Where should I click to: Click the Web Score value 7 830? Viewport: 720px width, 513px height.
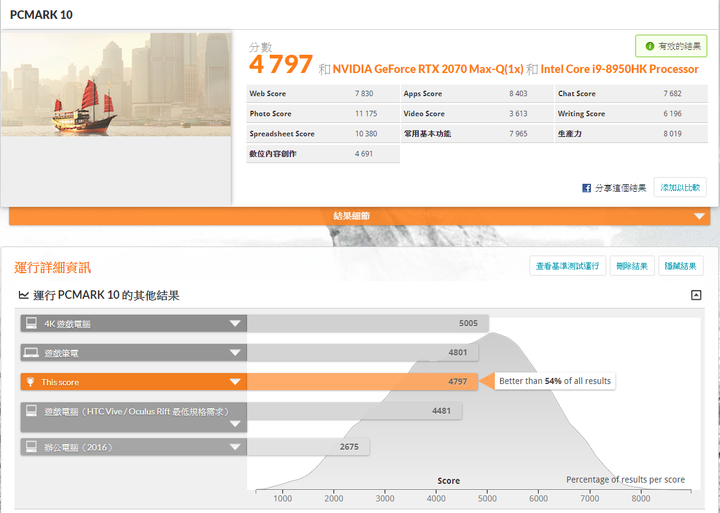[x=364, y=93]
